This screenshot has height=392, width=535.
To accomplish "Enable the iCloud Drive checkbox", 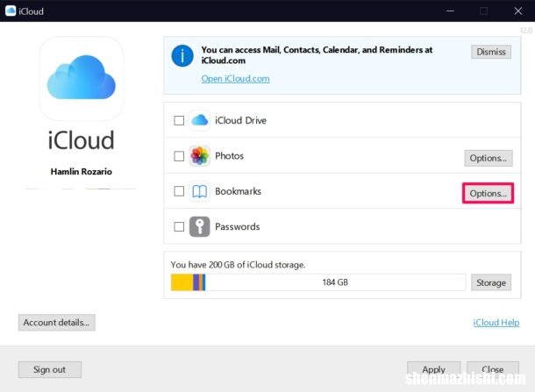I will coord(179,121).
